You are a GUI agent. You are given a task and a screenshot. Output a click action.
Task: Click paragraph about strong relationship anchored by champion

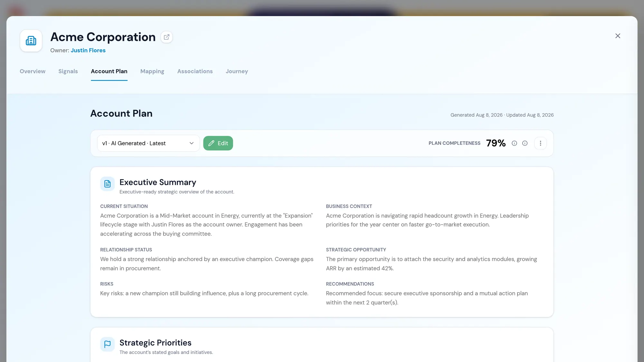click(x=207, y=264)
